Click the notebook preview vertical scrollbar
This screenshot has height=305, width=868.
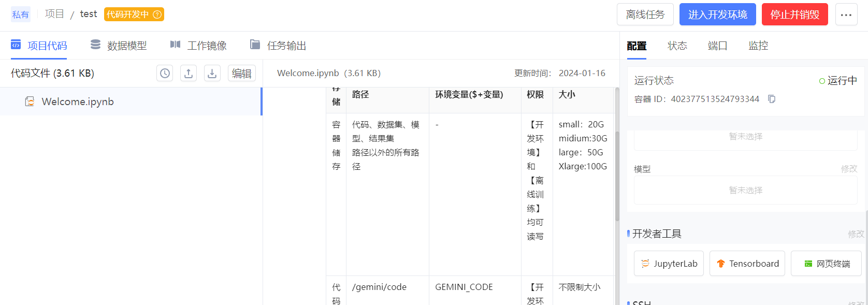click(617, 155)
